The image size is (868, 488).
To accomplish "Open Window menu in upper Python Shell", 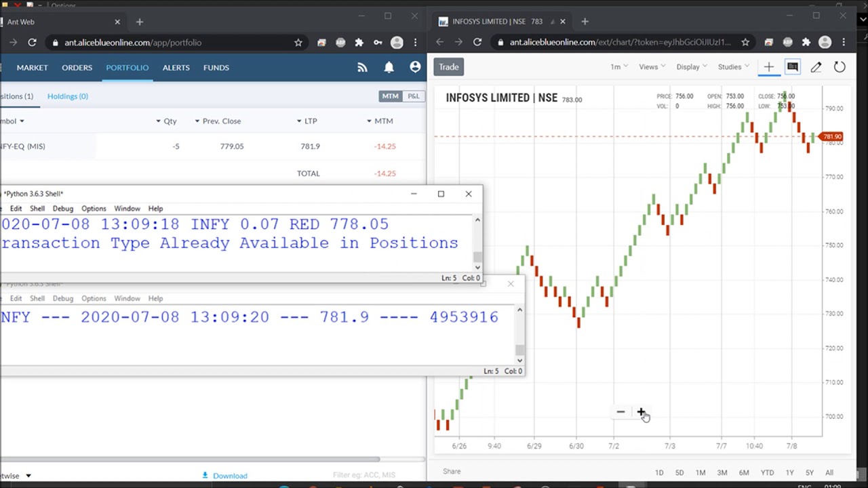I will (x=127, y=208).
